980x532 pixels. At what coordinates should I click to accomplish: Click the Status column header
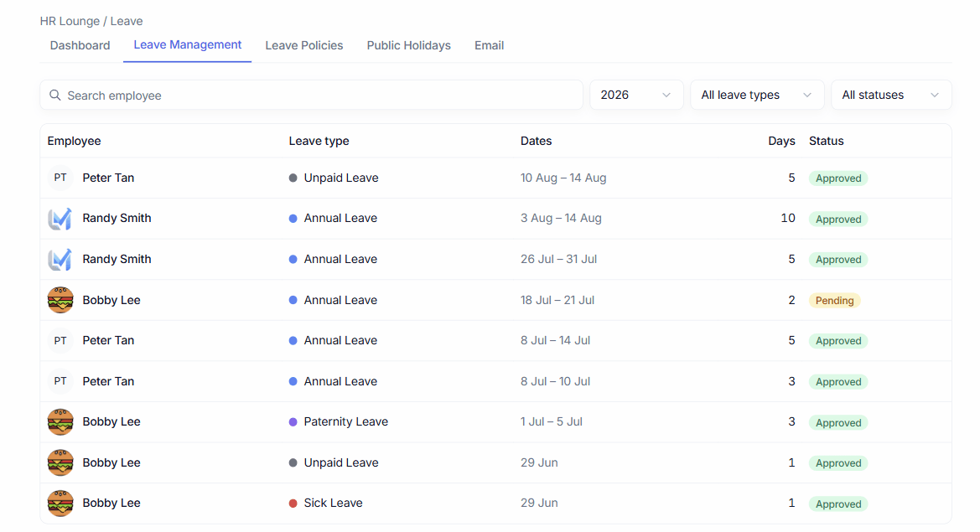click(827, 141)
